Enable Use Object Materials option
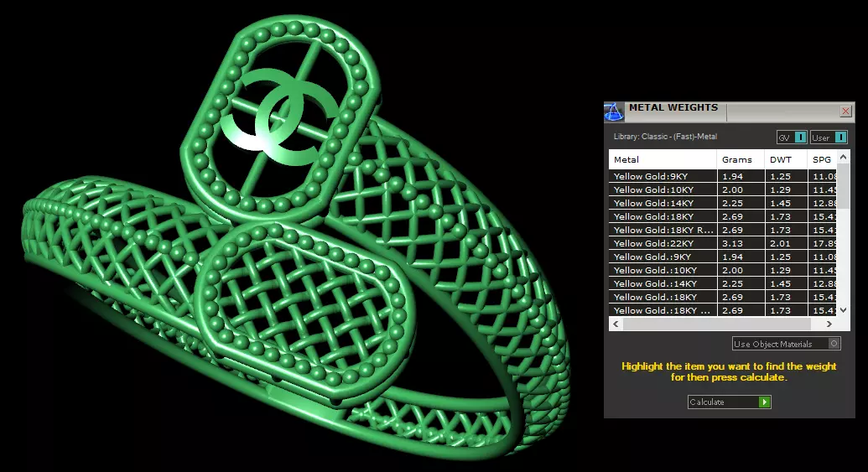 pyautogui.click(x=786, y=344)
